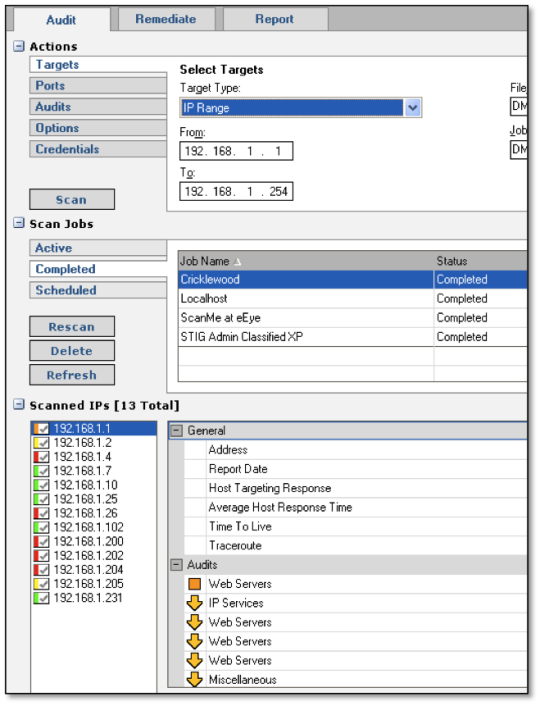540x706 pixels.
Task: Collapse the General group
Action: coord(177,431)
